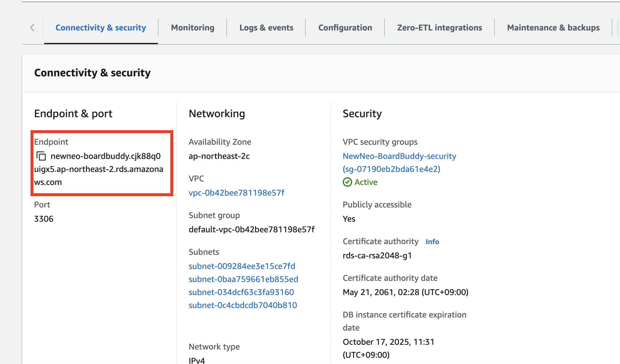
Task: Click the copy endpoint icon
Action: pyautogui.click(x=41, y=156)
